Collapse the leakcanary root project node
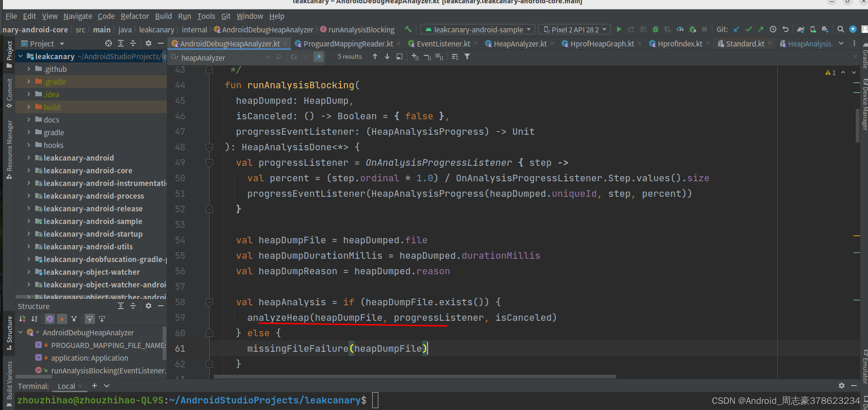This screenshot has width=868, height=410. [21, 56]
